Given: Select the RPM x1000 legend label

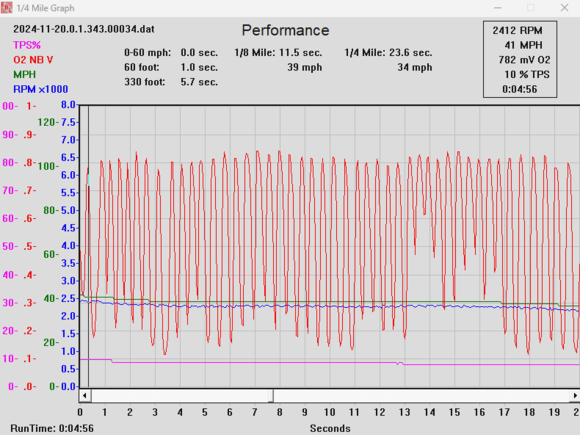Looking at the screenshot, I should [41, 90].
